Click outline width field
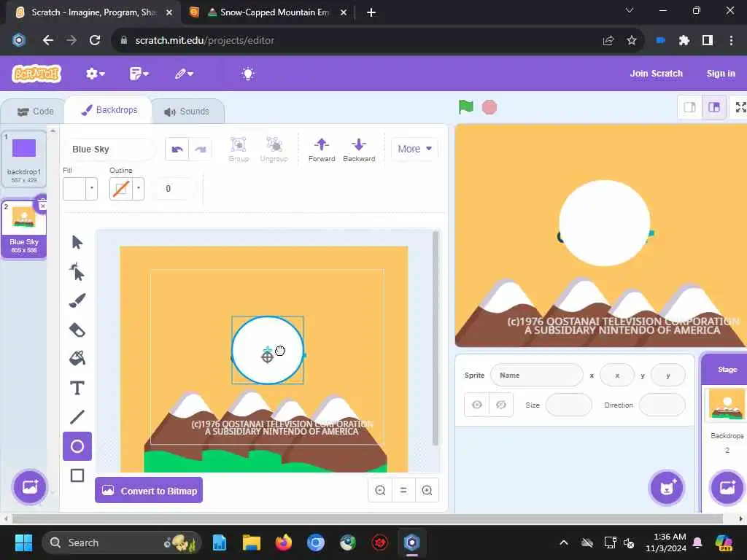The image size is (747, 560). [174, 189]
